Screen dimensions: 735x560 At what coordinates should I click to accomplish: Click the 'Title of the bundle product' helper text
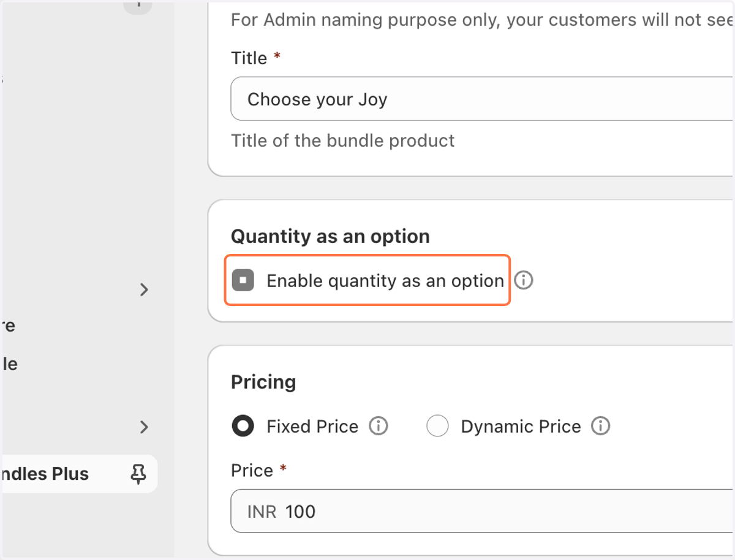[342, 141]
